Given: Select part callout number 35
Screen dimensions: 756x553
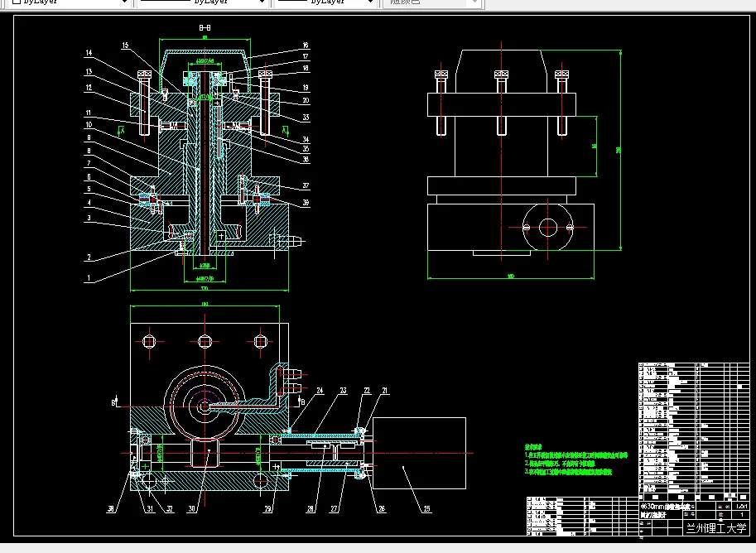Looking at the screenshot, I should tap(306, 148).
